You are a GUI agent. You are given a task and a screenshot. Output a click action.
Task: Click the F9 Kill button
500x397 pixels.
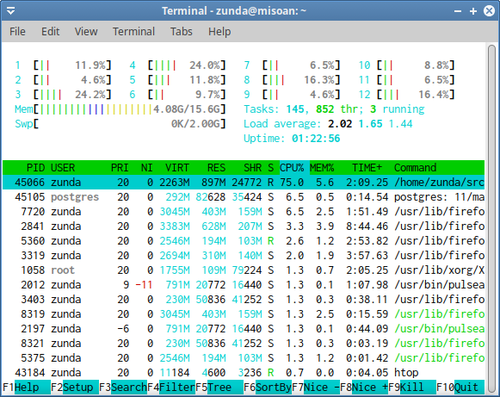tap(412, 387)
